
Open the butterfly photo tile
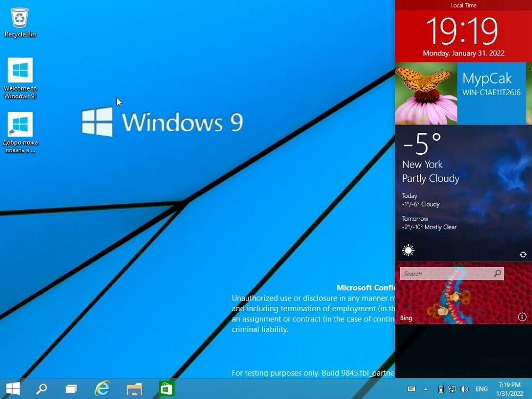(426, 93)
